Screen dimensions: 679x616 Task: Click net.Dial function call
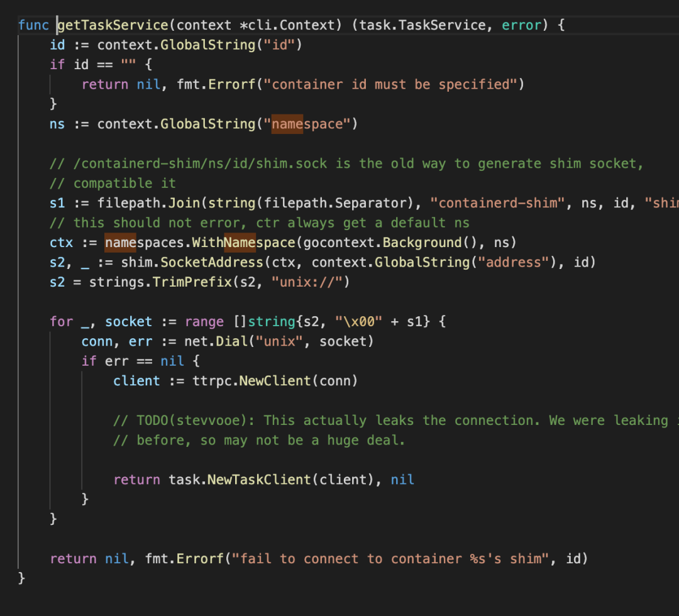point(216,341)
